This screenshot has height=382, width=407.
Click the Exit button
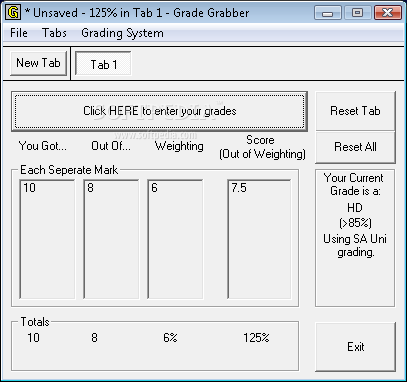coord(355,347)
